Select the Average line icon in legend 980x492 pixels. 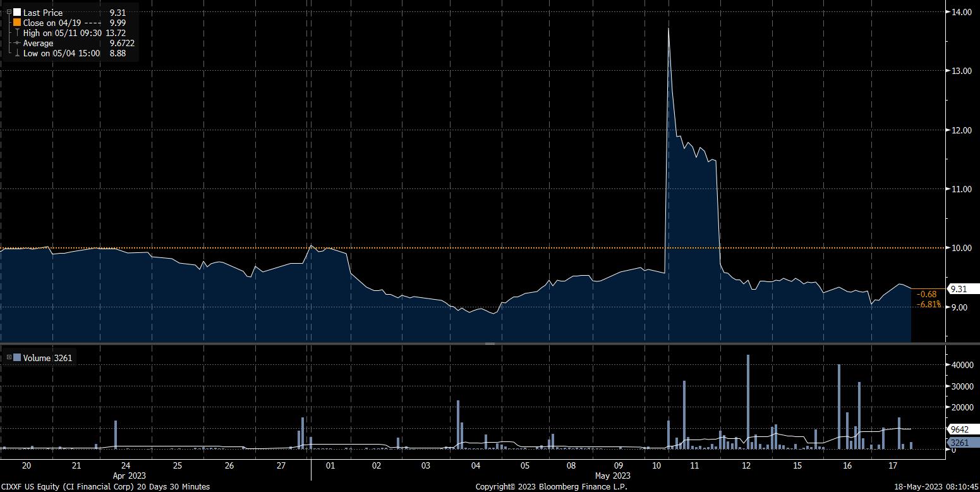[17, 43]
